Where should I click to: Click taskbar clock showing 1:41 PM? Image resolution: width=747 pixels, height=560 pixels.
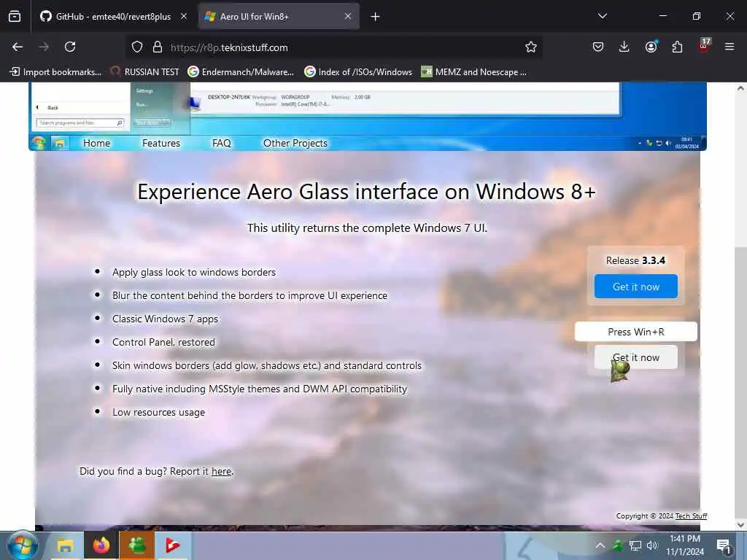(684, 545)
